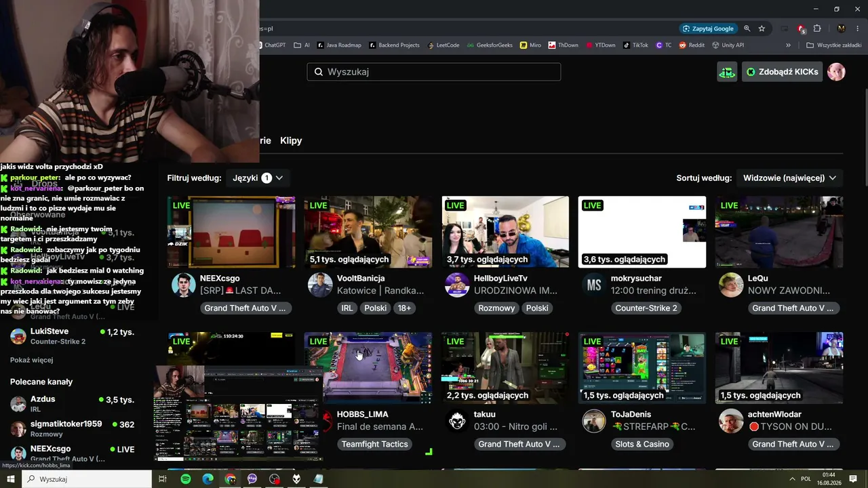Open achtenWlodar's live stream thumbnail
Screen dimensions: 868x488
[779, 368]
